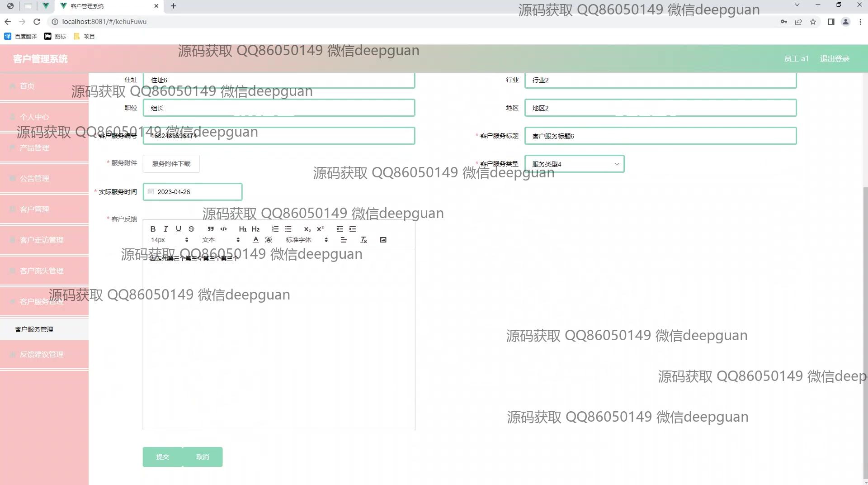Select the 客户服务管理 submenu item
The image size is (868, 485).
click(x=44, y=329)
